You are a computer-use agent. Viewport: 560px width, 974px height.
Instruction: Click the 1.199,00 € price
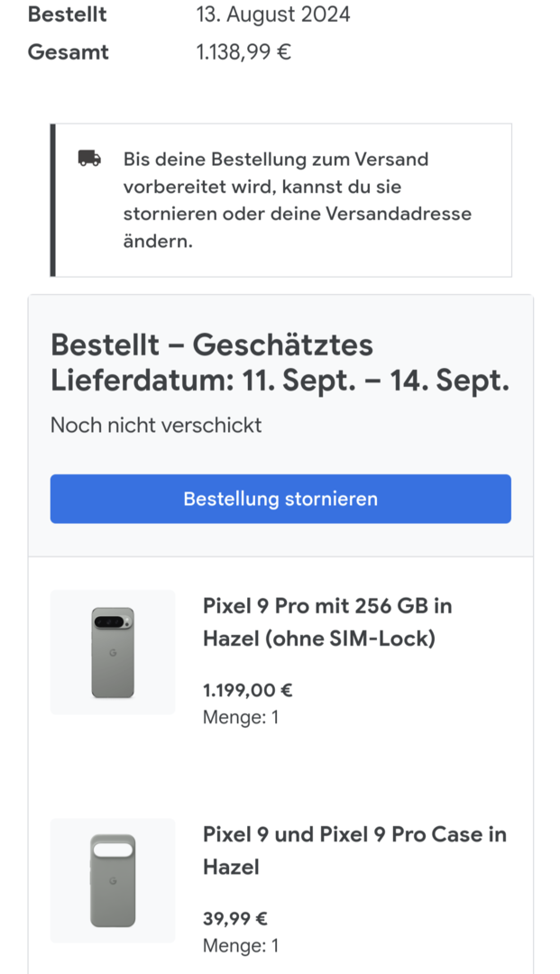click(248, 691)
